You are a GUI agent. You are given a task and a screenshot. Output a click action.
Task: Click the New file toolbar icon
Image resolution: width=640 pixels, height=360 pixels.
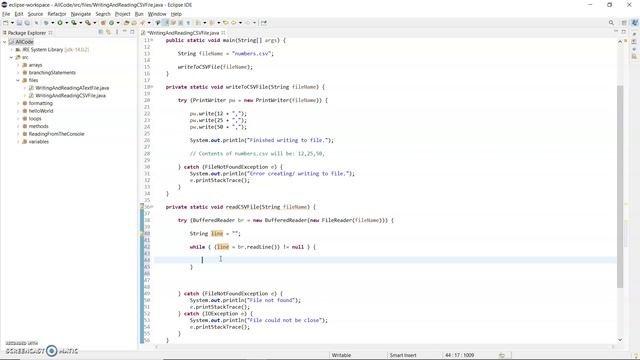click(x=6, y=23)
